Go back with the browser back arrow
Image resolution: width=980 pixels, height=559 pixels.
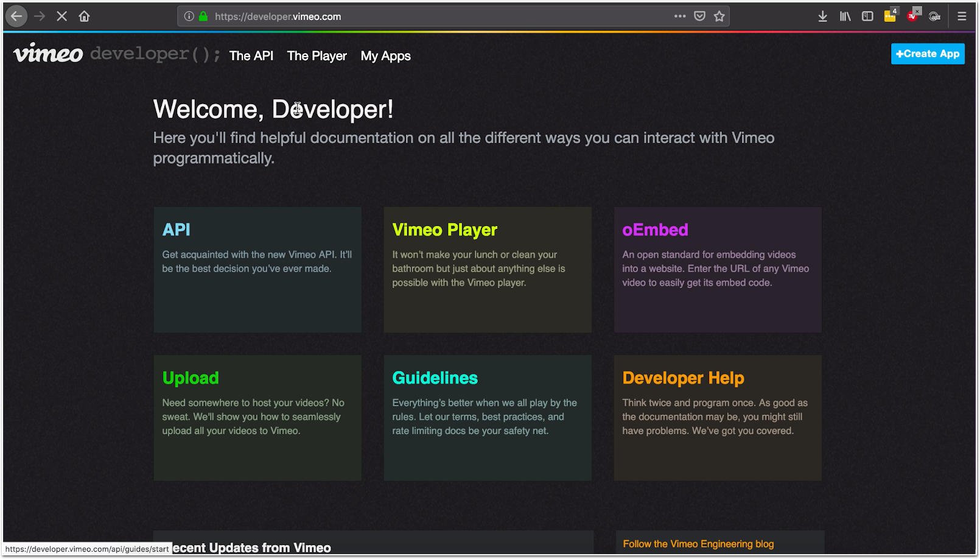pos(16,16)
